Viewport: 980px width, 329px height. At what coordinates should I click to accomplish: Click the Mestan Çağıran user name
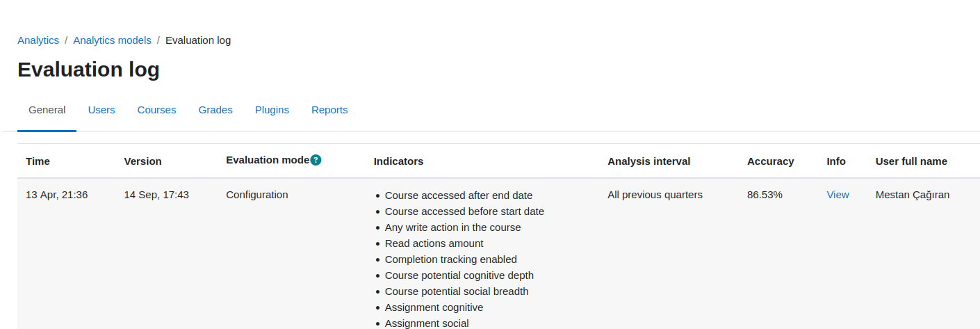[913, 195]
